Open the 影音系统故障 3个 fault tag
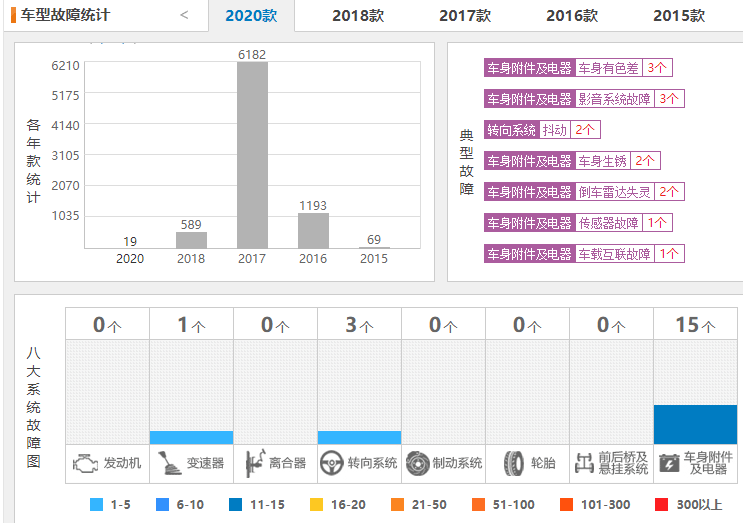 tap(584, 99)
